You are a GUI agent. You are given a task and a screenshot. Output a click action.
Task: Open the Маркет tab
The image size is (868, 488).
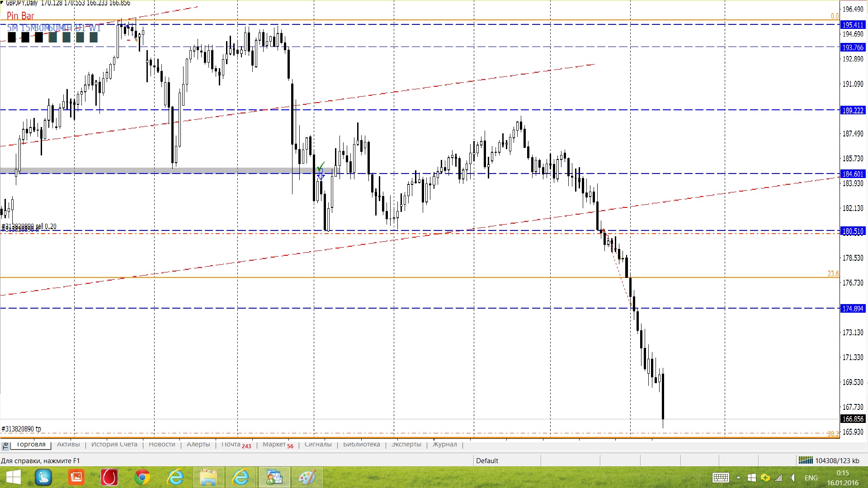click(278, 445)
